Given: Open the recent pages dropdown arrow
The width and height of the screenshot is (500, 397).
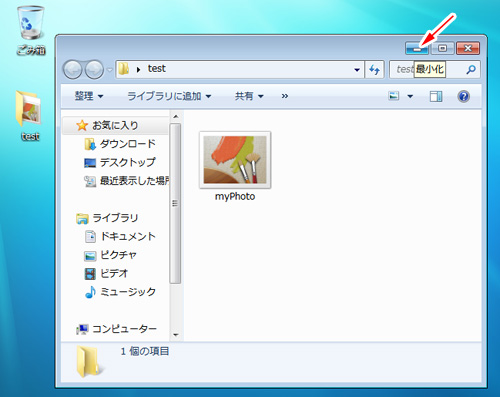Looking at the screenshot, I should 110,70.
